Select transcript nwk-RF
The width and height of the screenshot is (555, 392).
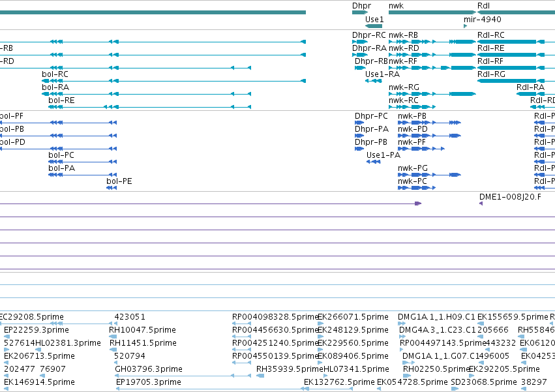click(x=403, y=61)
